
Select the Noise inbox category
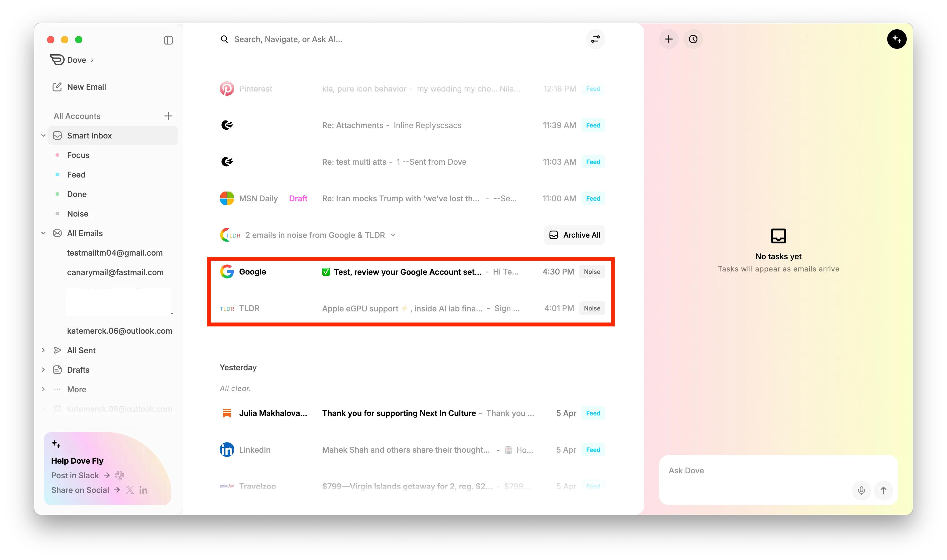coord(77,214)
